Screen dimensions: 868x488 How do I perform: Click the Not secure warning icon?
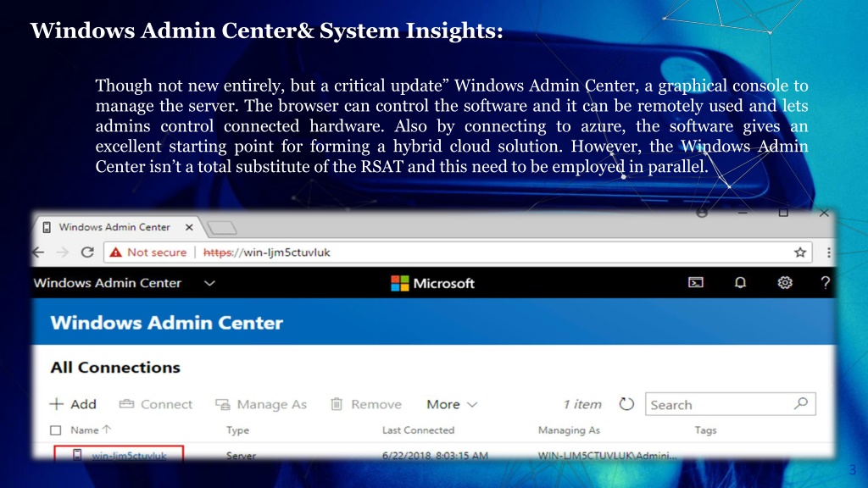[115, 252]
